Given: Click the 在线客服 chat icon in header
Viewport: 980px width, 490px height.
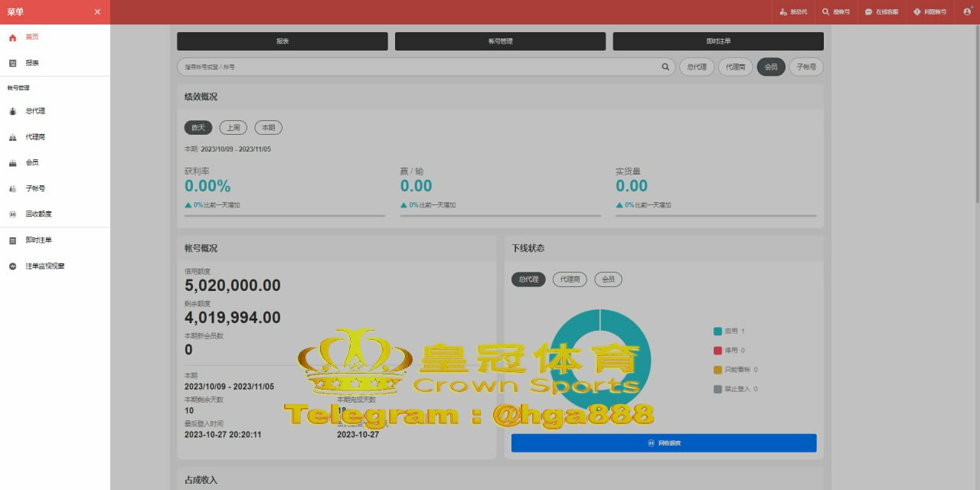Looking at the screenshot, I should [x=868, y=12].
